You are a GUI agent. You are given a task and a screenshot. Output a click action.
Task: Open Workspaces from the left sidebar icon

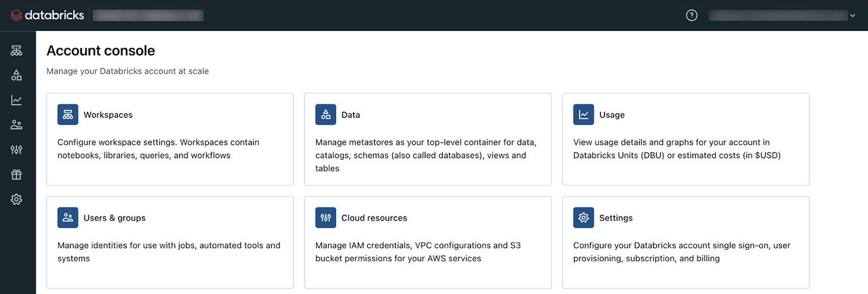[17, 51]
